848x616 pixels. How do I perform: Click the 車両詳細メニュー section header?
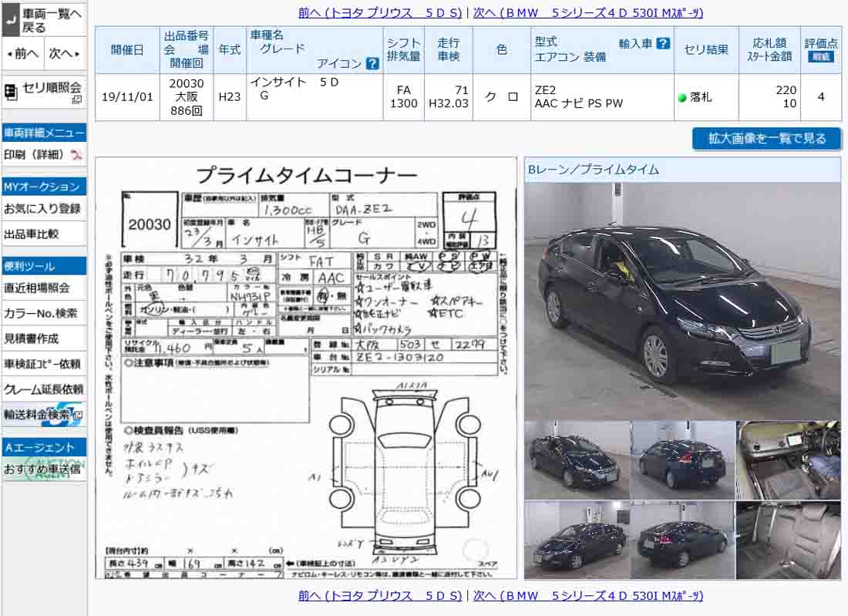[45, 133]
